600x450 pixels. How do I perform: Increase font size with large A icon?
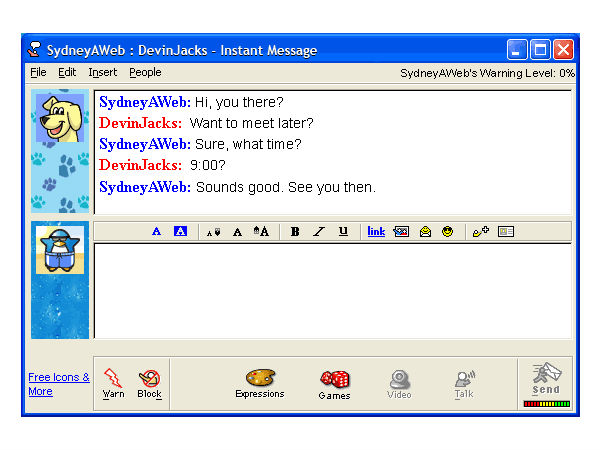coord(261,231)
